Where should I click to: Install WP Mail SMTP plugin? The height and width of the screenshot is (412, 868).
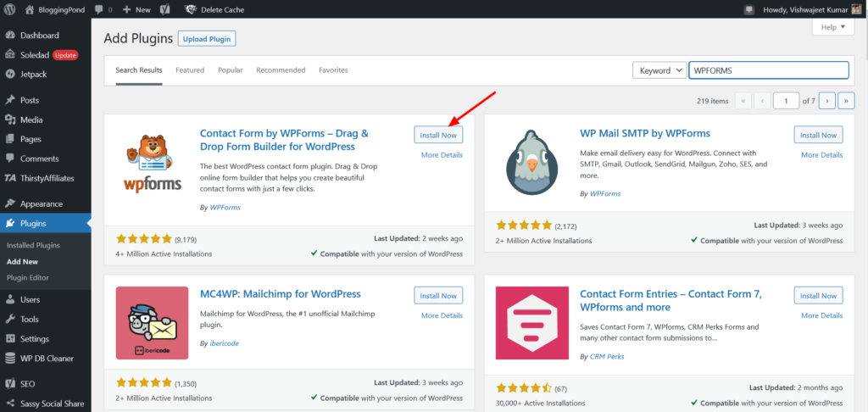(818, 135)
